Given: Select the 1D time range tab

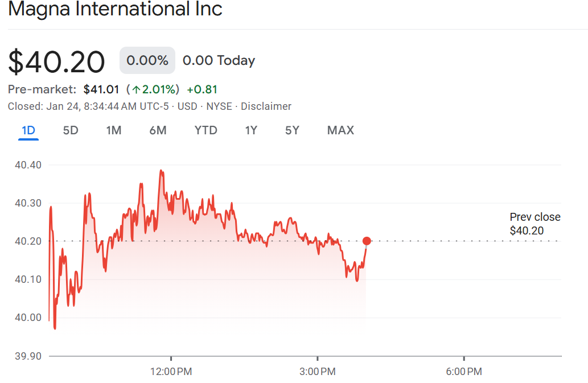Looking at the screenshot, I should pos(28,130).
